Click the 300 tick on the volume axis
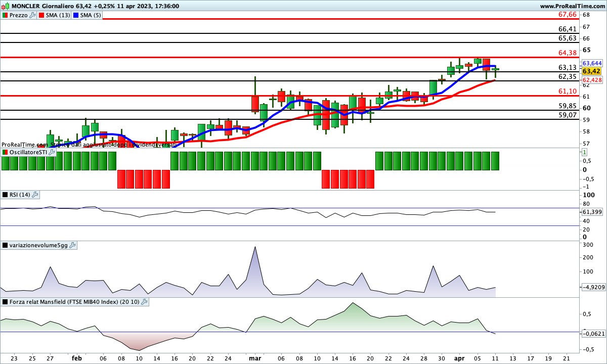The image size is (607, 364). click(587, 245)
